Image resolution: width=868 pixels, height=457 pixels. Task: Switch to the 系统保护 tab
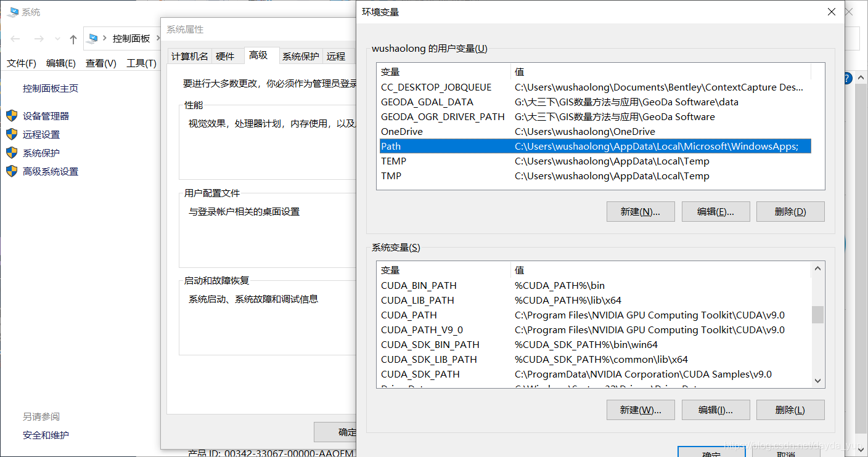point(301,56)
